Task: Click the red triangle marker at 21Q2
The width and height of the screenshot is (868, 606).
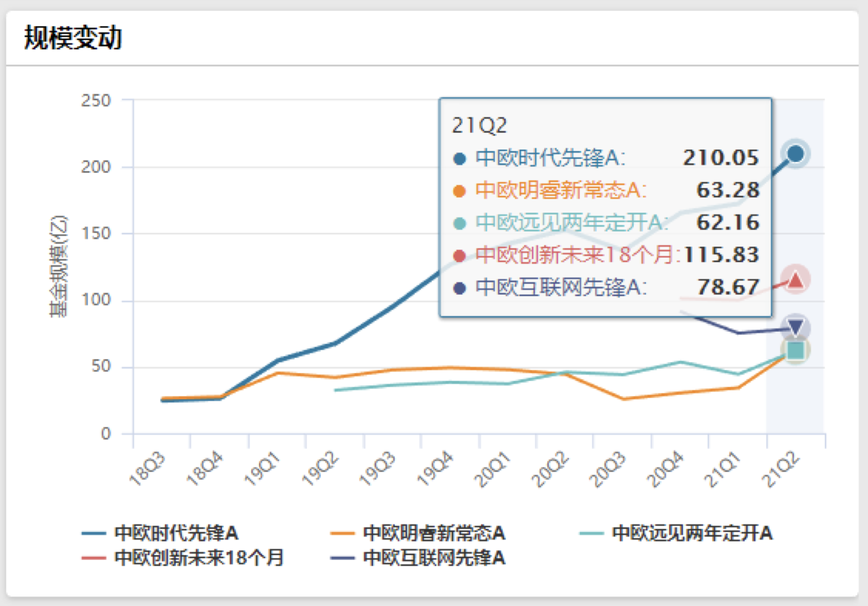Action: [x=795, y=280]
